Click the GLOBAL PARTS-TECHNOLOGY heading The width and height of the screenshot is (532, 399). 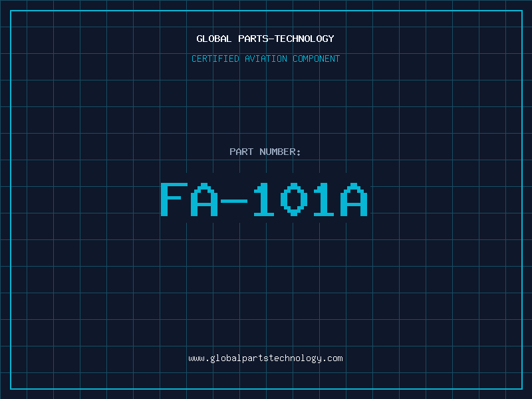(265, 39)
